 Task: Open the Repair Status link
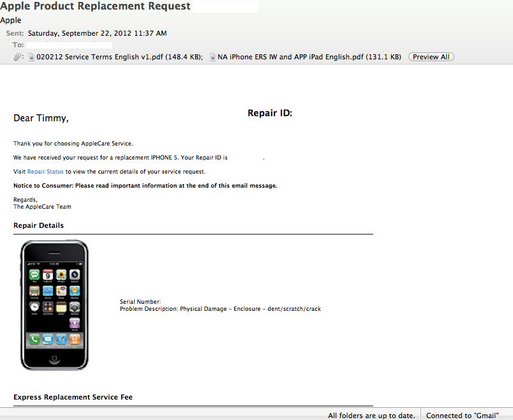click(x=45, y=172)
